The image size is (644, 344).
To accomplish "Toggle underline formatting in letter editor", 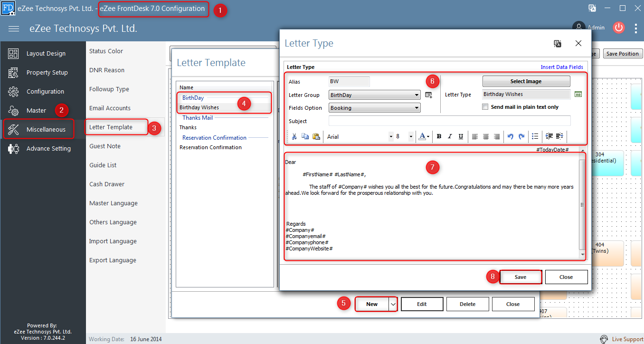I will 461,136.
